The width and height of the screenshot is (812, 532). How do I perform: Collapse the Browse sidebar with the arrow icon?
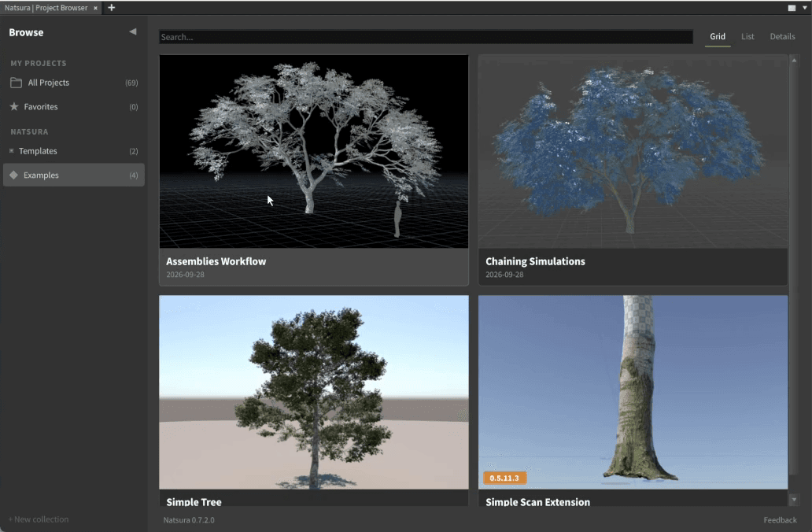(132, 31)
